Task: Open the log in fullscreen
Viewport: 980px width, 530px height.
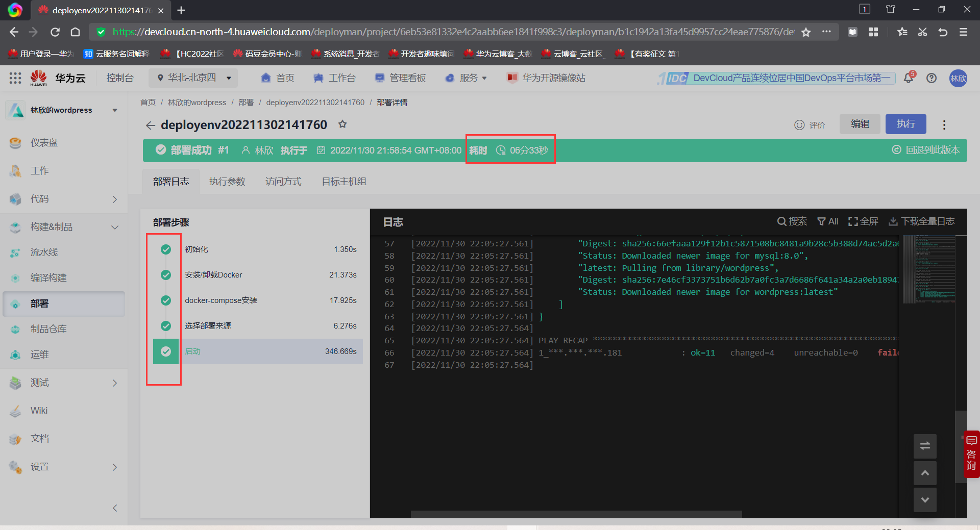Action: tap(863, 221)
